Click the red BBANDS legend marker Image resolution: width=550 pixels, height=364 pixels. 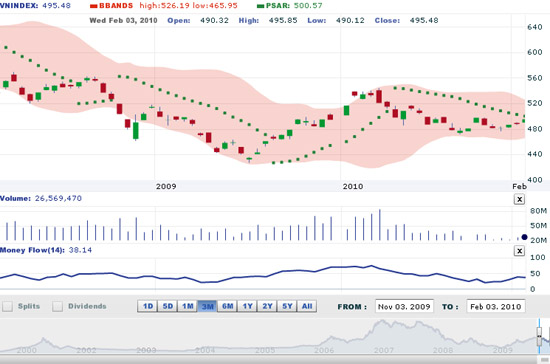point(94,6)
